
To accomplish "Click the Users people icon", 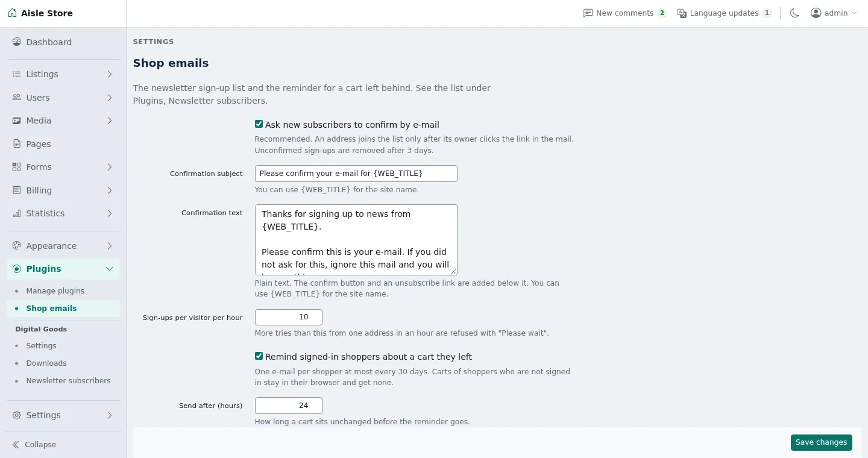I will (17, 98).
